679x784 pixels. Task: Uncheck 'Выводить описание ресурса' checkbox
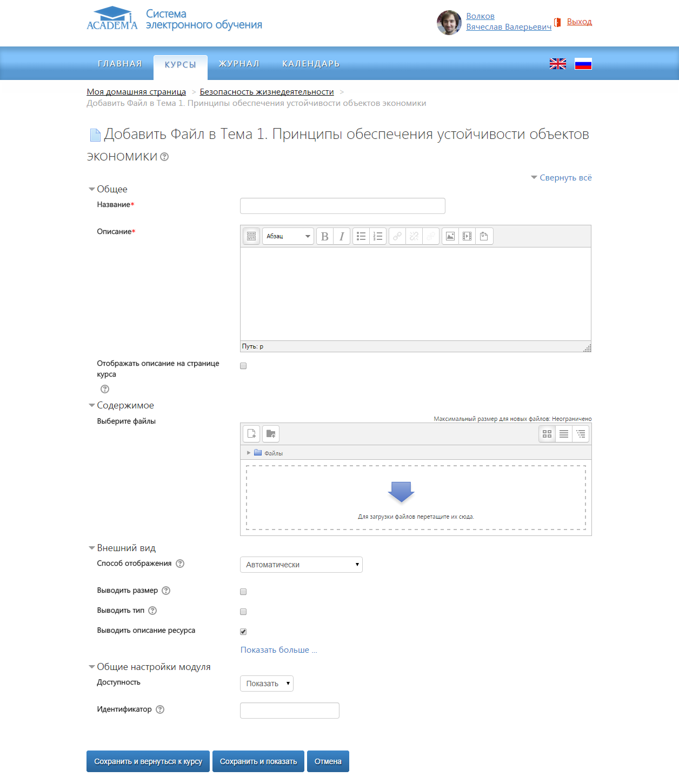(243, 632)
